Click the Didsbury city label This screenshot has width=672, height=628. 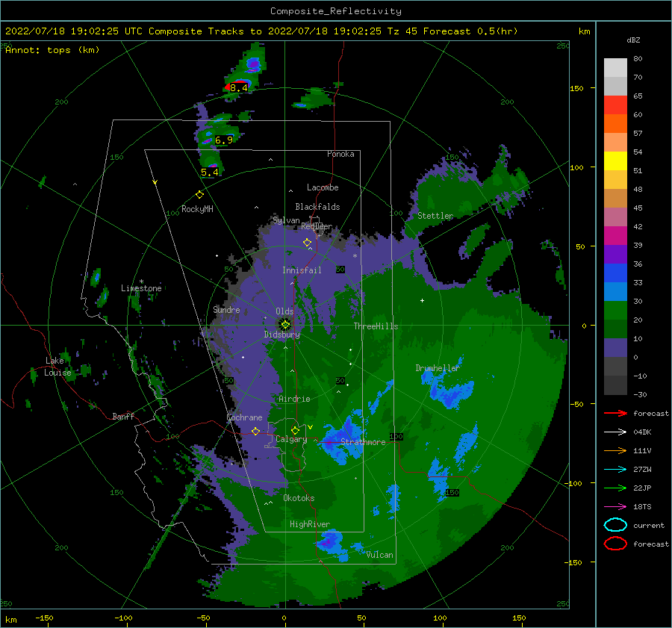[282, 335]
